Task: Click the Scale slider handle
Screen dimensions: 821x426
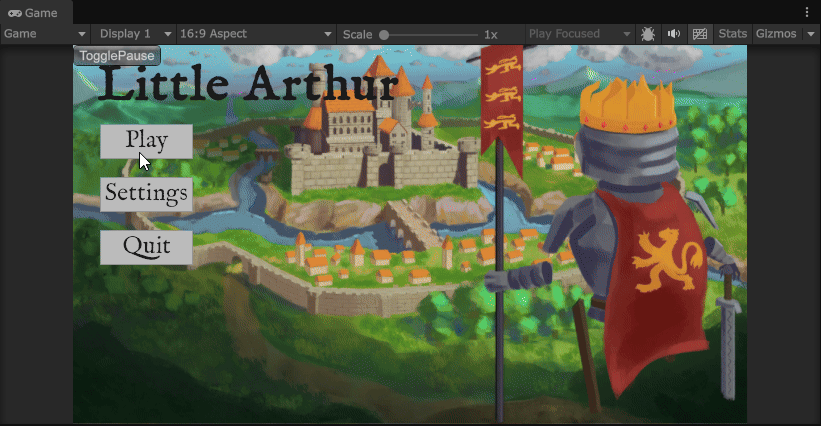Action: (384, 35)
